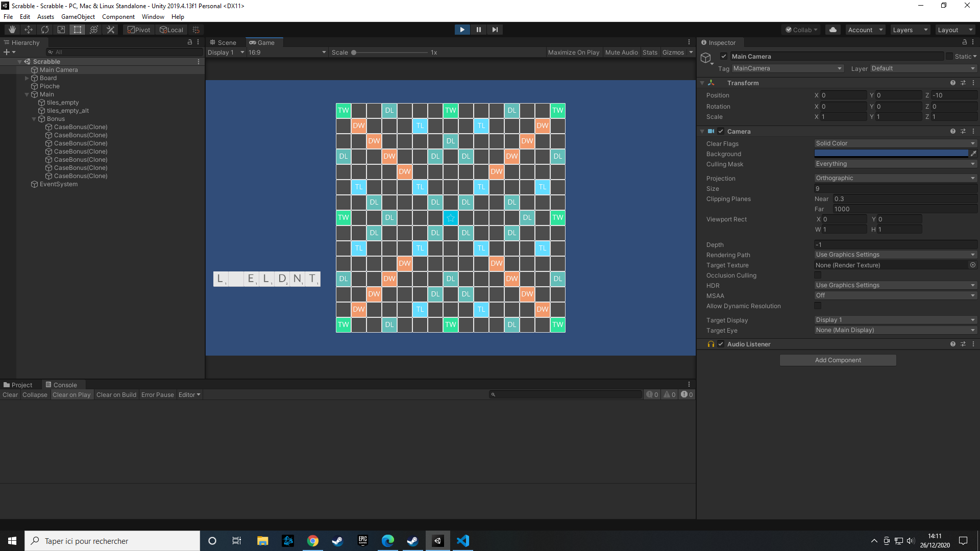Image resolution: width=980 pixels, height=551 pixels.
Task: Toggle the Main Camera active checkbox
Action: (723, 56)
